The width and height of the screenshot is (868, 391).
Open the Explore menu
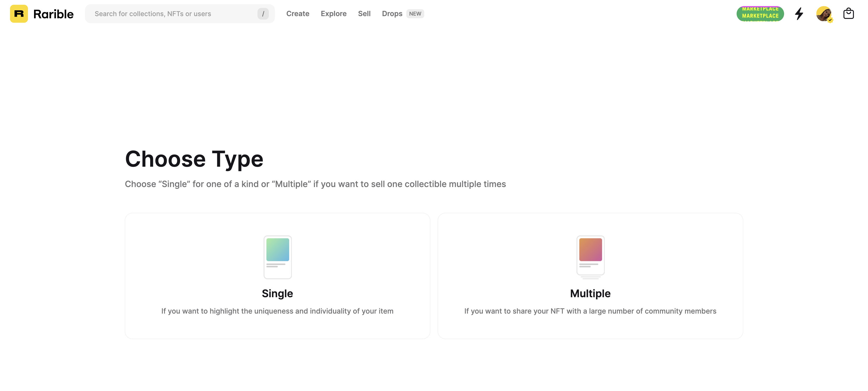[x=333, y=13]
